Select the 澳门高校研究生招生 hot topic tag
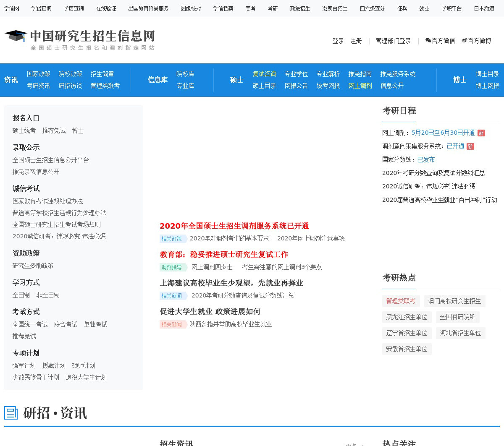The height and width of the screenshot is (446, 504). point(454,301)
